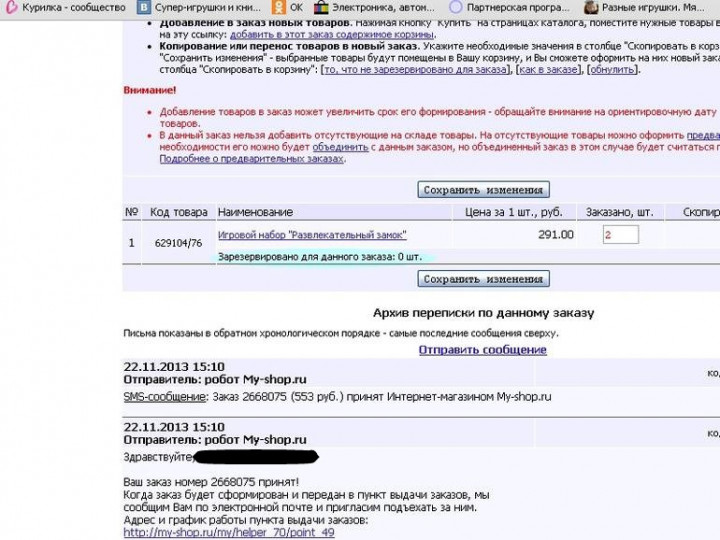Open the Супер-игрушки и кни... bookmark
Viewport: 720px width, 540px height.
[200, 7]
